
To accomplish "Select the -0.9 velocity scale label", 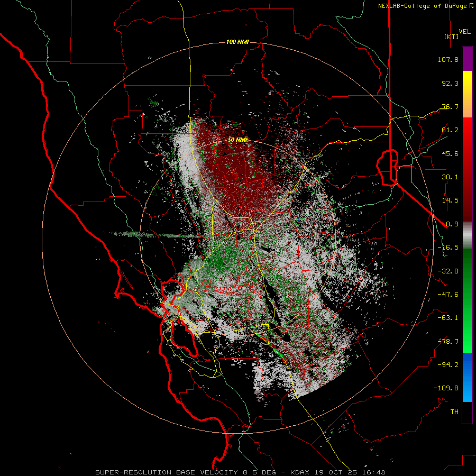I will click(450, 224).
